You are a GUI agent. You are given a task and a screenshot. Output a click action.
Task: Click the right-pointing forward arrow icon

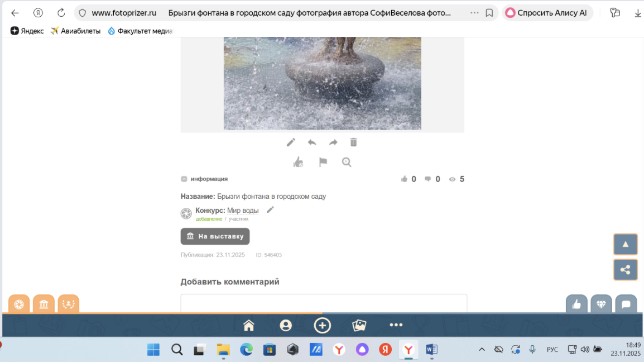(x=333, y=142)
